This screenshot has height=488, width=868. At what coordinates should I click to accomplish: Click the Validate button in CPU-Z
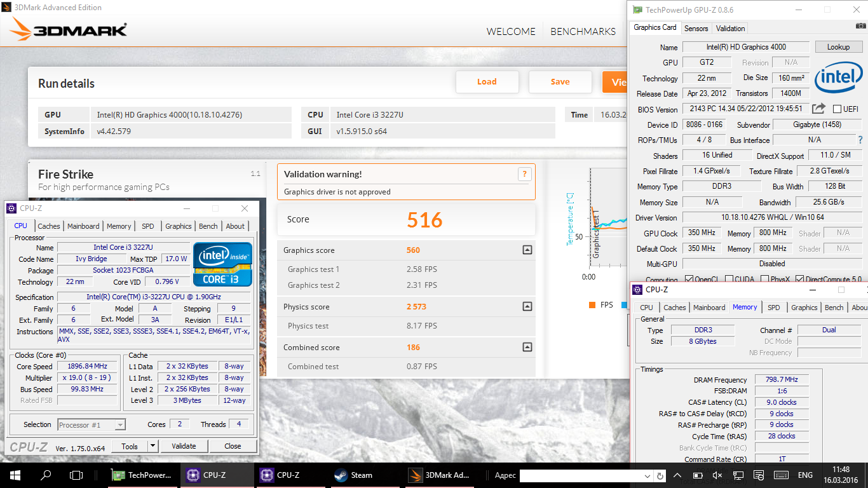(x=184, y=446)
